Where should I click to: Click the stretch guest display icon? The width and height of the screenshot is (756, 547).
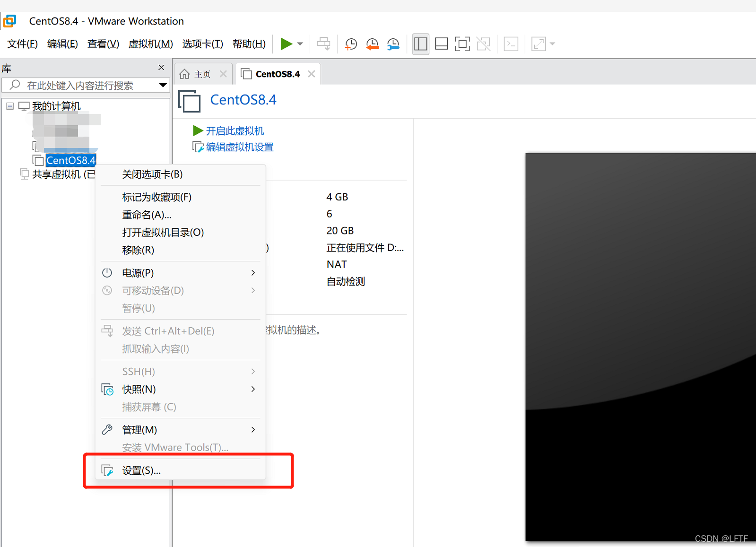click(x=539, y=44)
